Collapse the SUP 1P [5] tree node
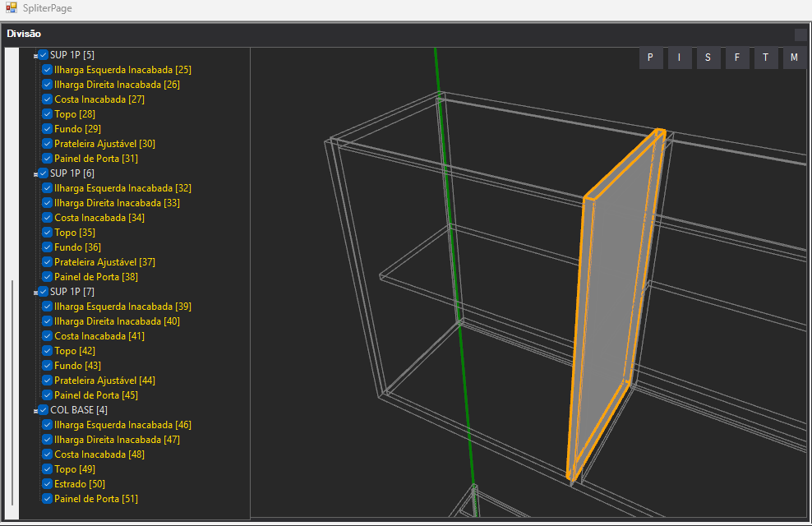 pos(35,56)
